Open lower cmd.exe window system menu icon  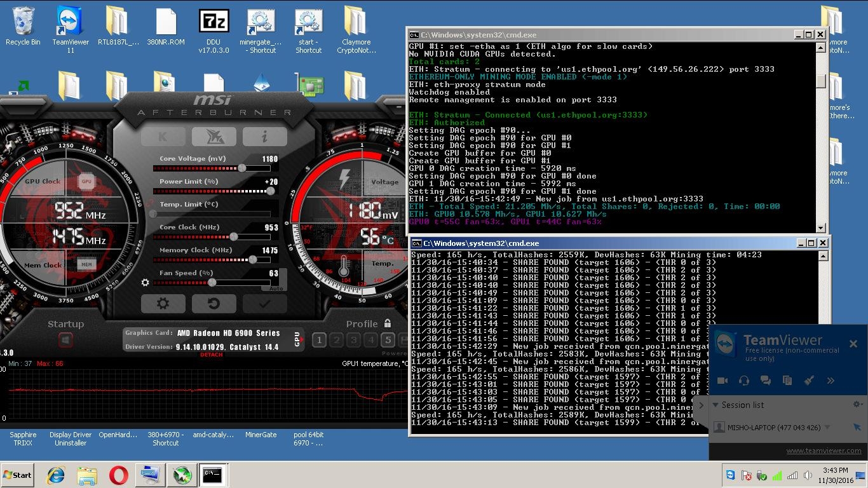416,243
